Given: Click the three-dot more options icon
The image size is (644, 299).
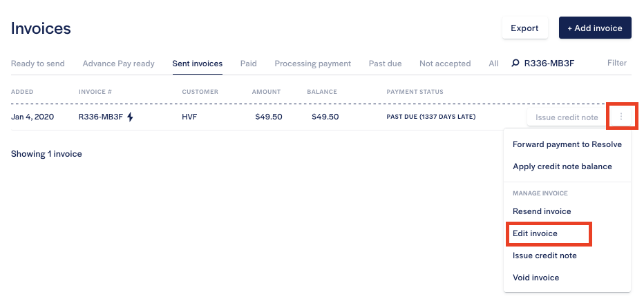Looking at the screenshot, I should coord(621,117).
